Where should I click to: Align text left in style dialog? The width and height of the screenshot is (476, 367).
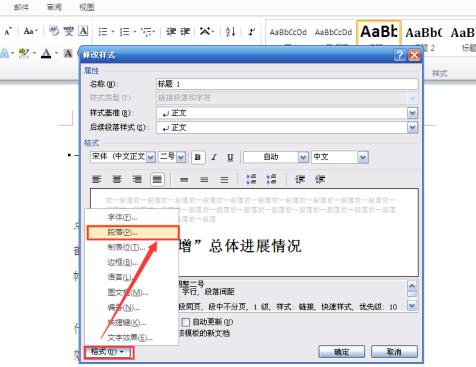pos(97,180)
